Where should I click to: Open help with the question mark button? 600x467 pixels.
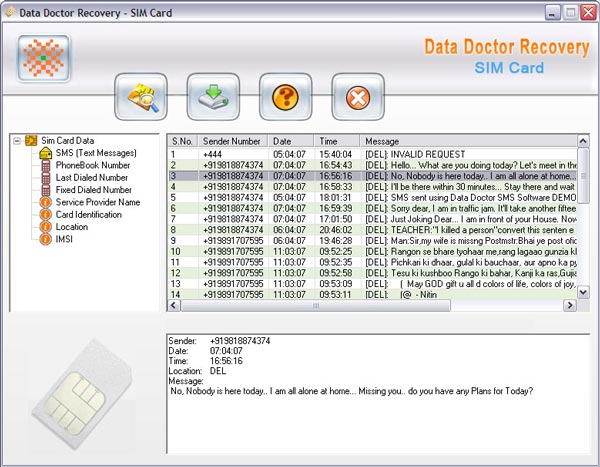click(x=285, y=97)
